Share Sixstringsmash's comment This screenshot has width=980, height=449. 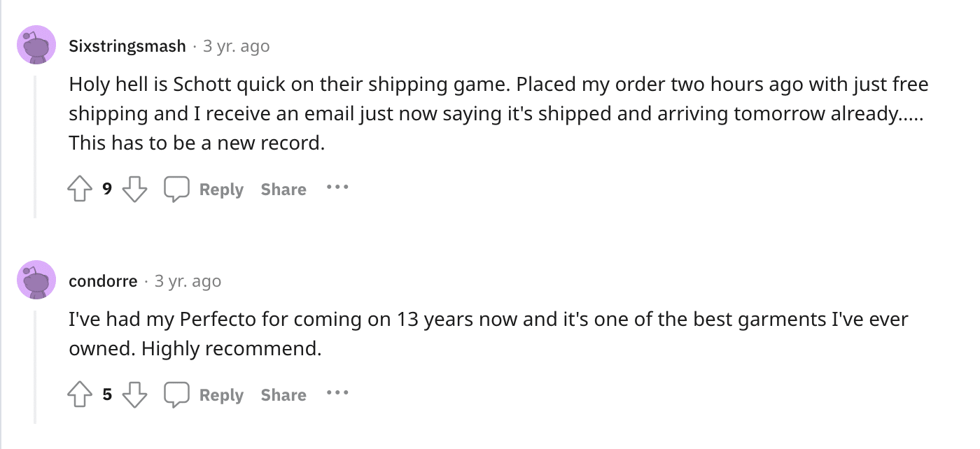(x=283, y=190)
